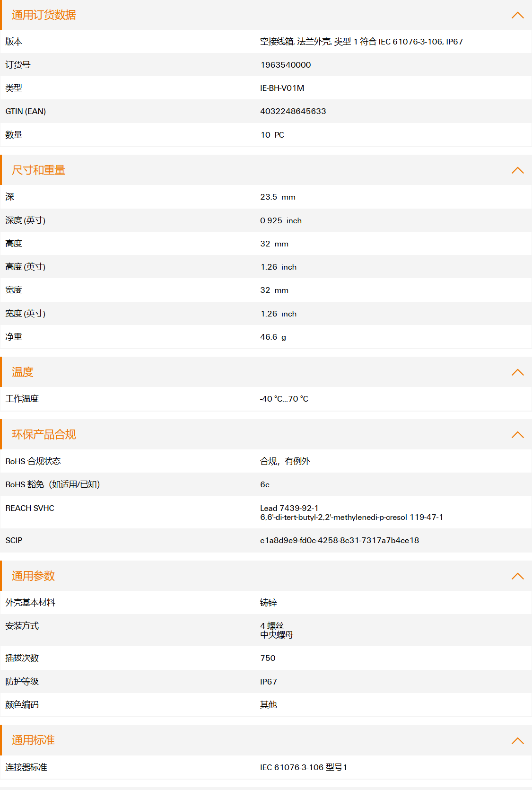Click the mating cycles value 750

(x=268, y=658)
